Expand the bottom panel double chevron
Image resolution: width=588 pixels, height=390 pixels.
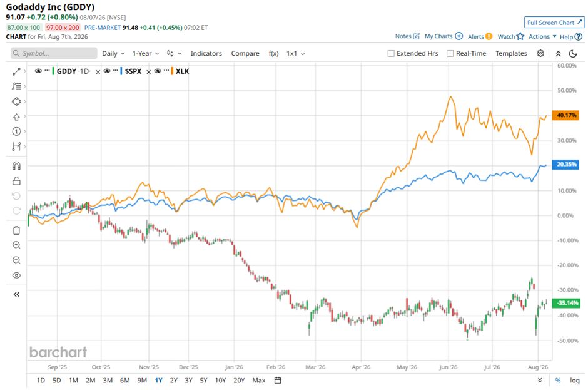tap(540, 380)
